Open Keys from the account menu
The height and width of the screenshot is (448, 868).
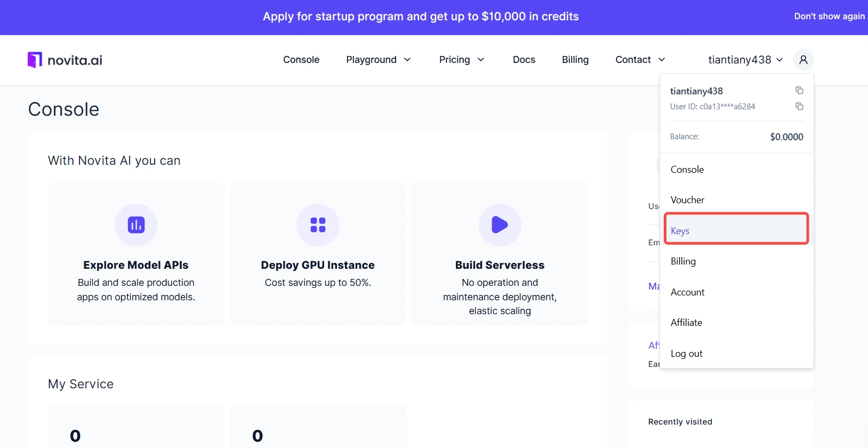(x=736, y=229)
